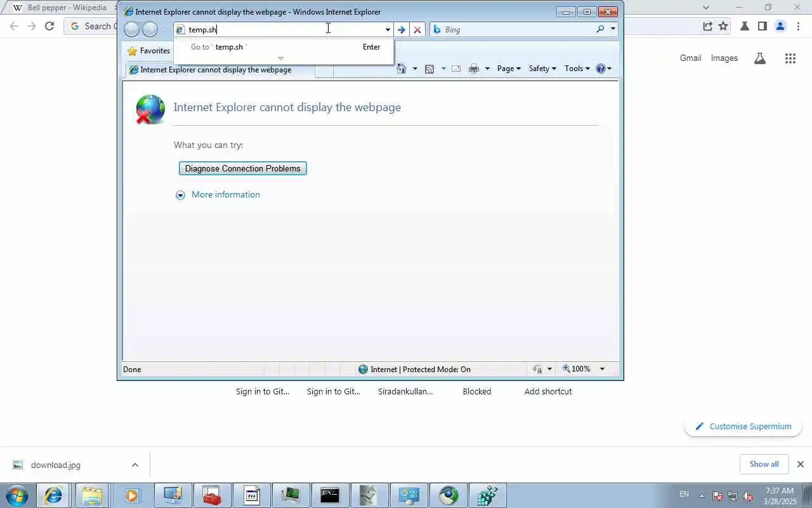Image resolution: width=812 pixels, height=508 pixels.
Task: Expand the recent pages dropdown arrow
Action: [x=164, y=29]
